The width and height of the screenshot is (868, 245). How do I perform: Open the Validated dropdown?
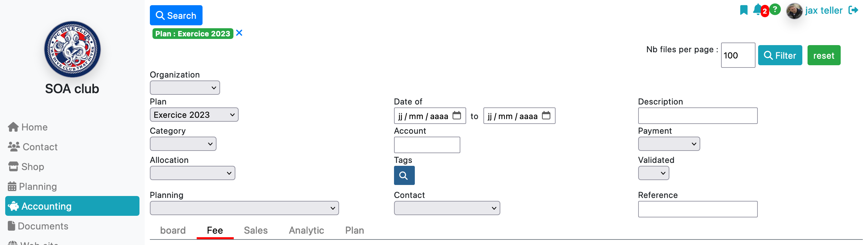tap(653, 173)
